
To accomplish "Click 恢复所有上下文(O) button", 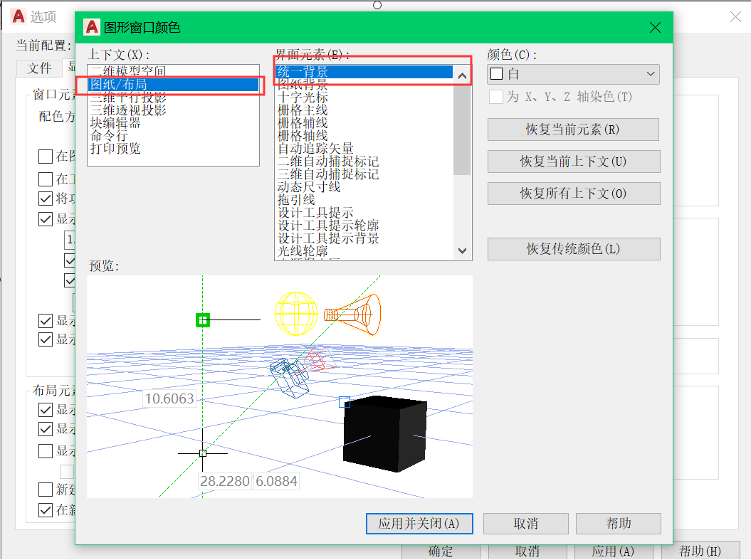I will (573, 194).
